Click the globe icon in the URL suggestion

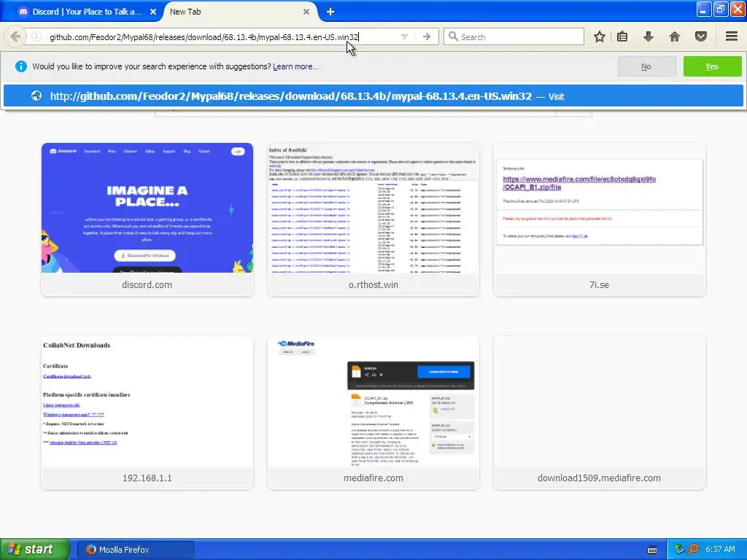coord(36,96)
